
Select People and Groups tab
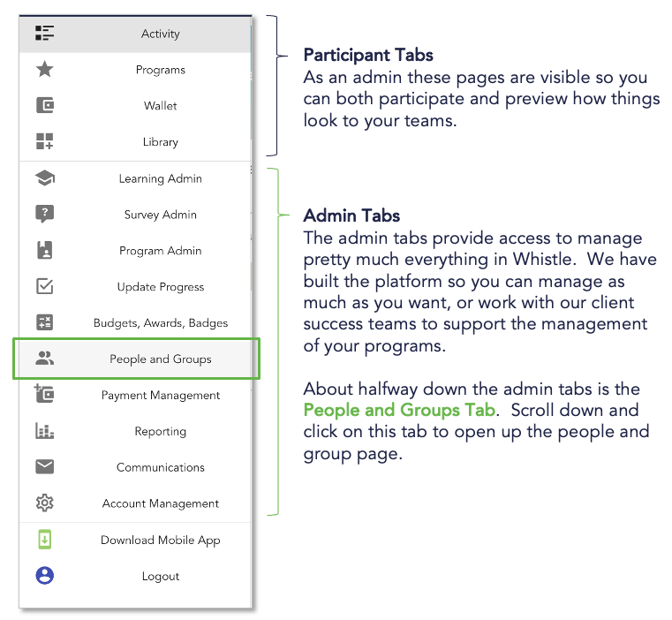[136, 359]
